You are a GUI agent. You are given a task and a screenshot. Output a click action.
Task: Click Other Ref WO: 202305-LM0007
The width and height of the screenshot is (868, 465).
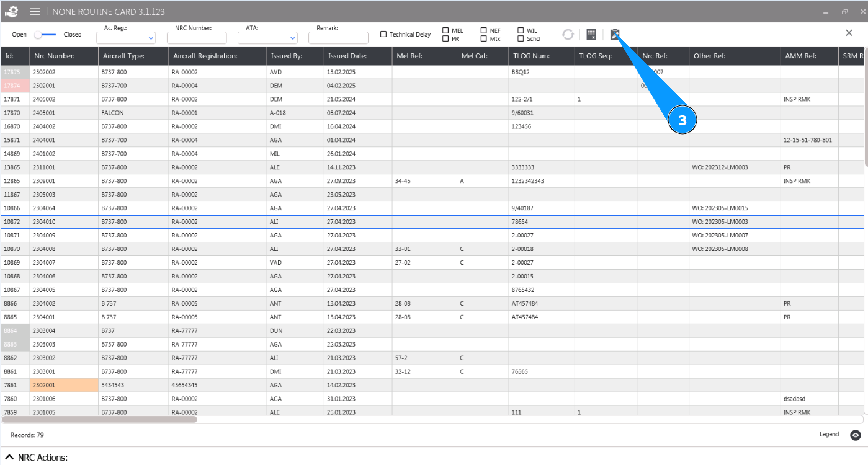tap(735, 236)
